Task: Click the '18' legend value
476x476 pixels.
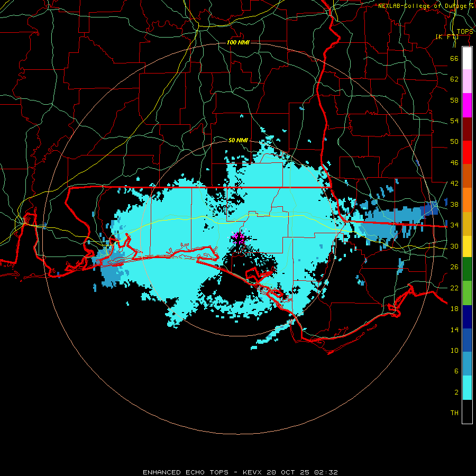Action: 454,309
